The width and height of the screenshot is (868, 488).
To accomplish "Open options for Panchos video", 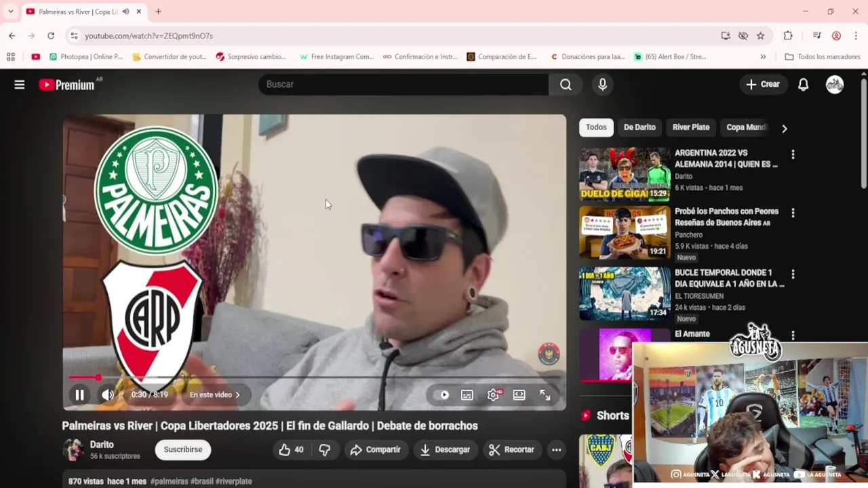I will click(x=793, y=213).
